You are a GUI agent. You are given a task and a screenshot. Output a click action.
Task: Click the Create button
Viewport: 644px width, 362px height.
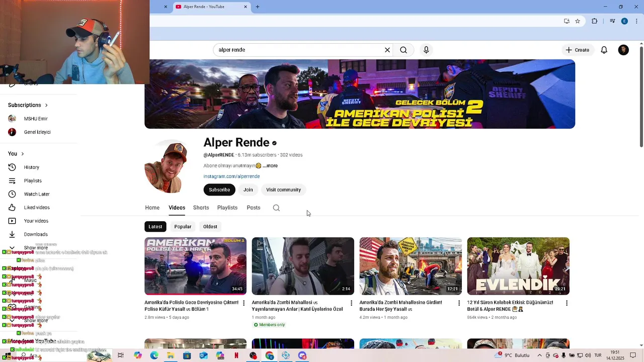click(577, 50)
